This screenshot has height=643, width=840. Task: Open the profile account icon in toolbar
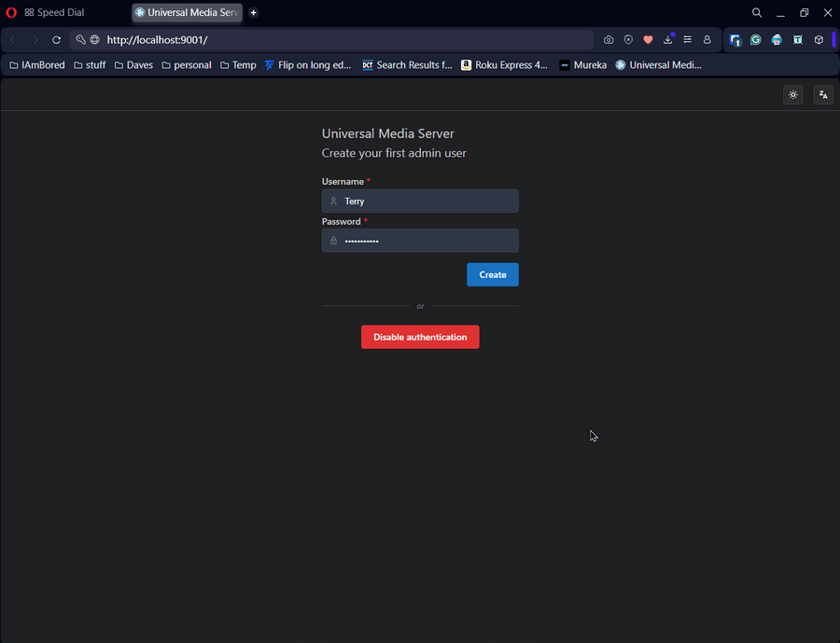click(707, 39)
